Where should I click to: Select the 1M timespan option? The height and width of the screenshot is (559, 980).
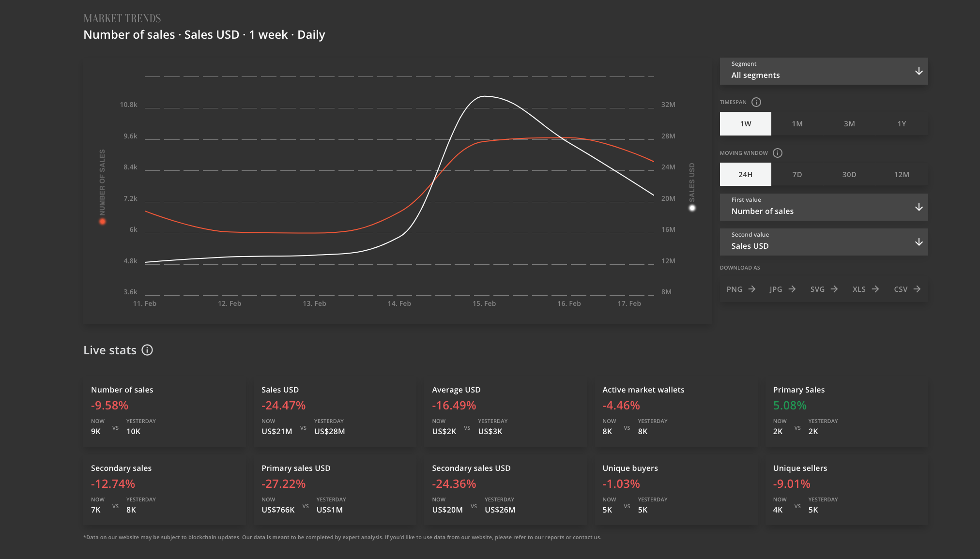797,124
